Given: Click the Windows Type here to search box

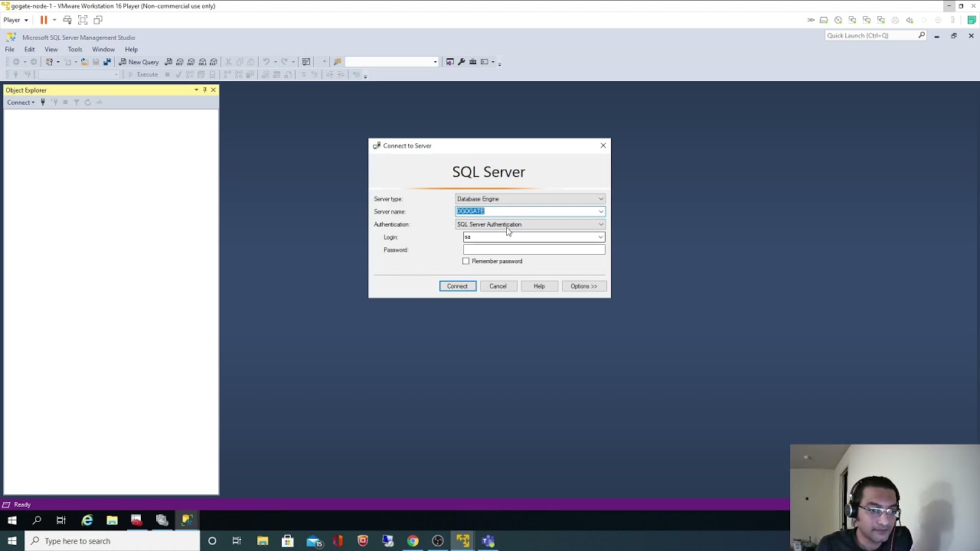Looking at the screenshot, I should (x=113, y=541).
